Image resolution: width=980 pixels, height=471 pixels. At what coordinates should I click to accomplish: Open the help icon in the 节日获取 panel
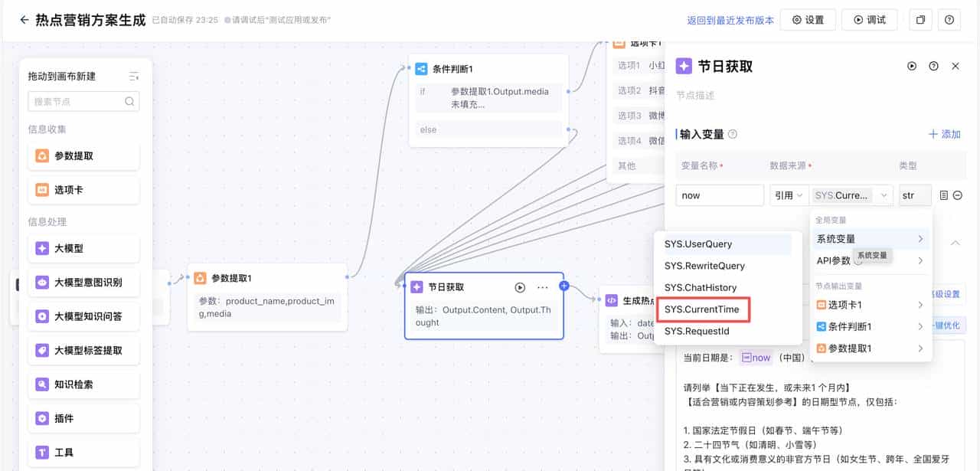point(933,66)
